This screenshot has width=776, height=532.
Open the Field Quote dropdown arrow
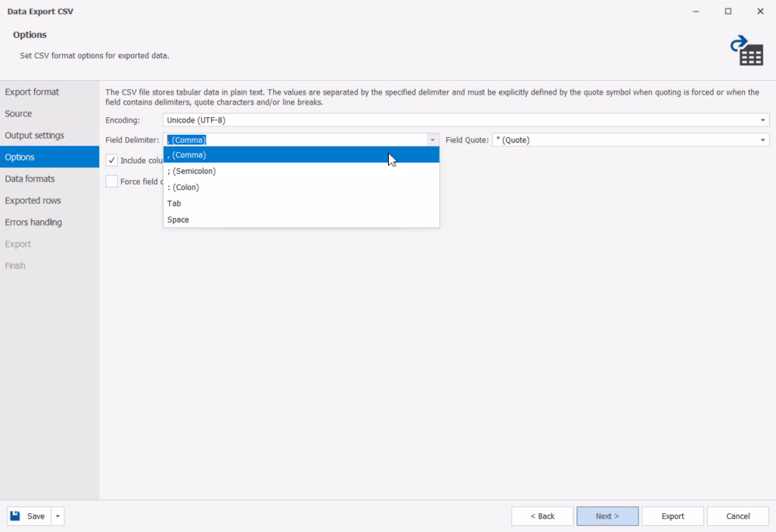(x=763, y=140)
